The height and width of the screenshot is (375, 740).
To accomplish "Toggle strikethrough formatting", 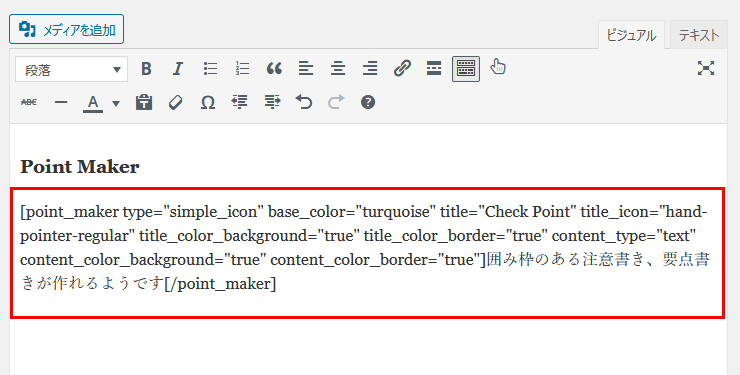I will click(x=29, y=102).
